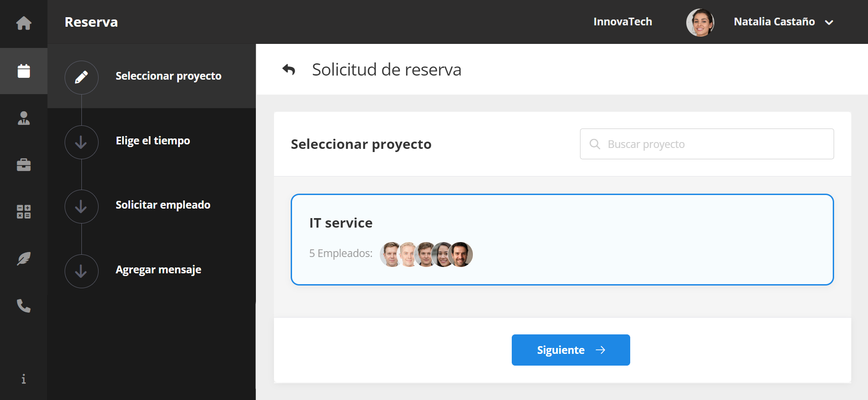
Task: Click the back arrow beside Solicitud de reserva
Action: tap(288, 70)
